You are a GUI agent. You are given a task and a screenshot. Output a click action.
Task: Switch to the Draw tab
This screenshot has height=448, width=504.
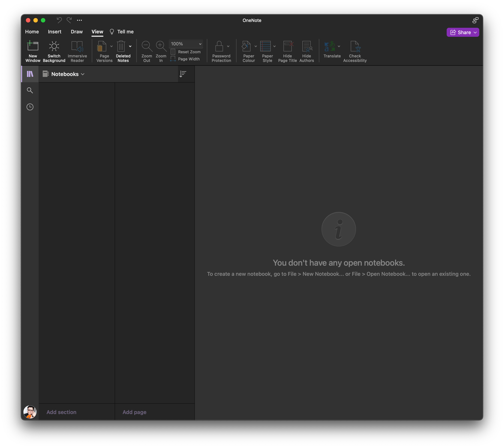77,32
